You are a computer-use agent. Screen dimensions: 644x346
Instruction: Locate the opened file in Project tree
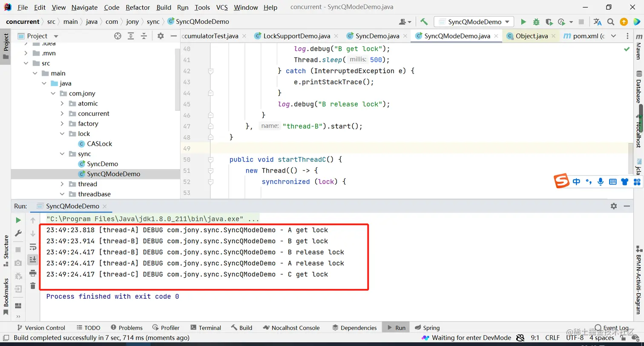(x=118, y=36)
